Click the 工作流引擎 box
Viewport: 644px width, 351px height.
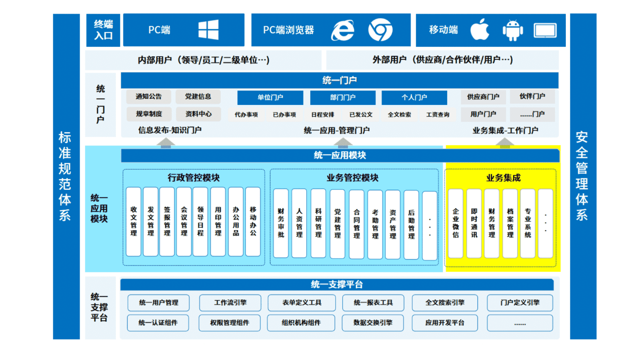click(230, 302)
